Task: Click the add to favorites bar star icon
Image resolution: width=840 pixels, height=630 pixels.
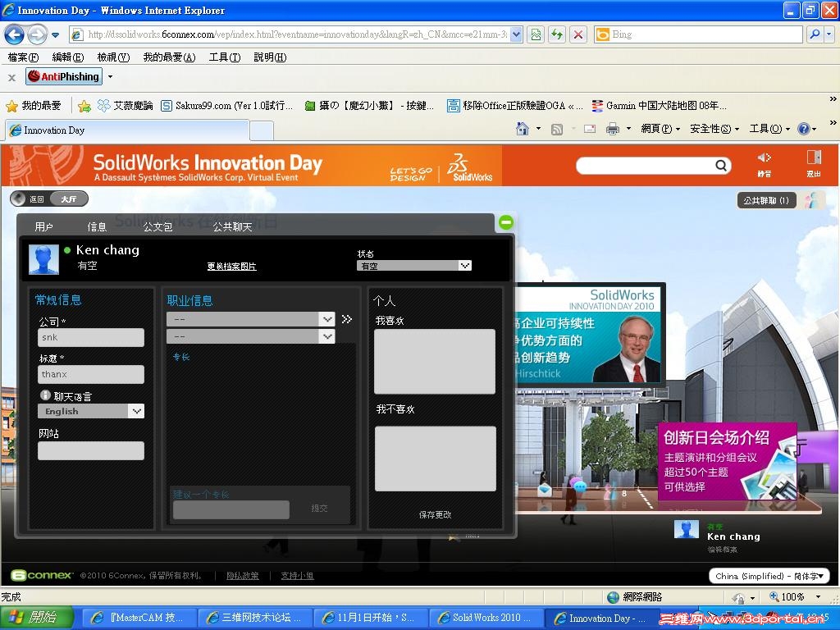Action: [84, 106]
